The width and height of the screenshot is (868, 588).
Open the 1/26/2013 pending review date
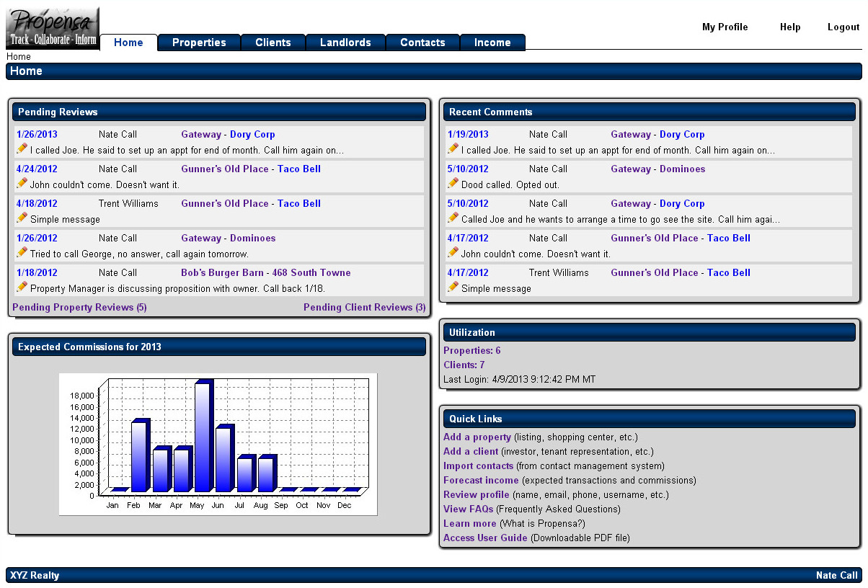37,135
